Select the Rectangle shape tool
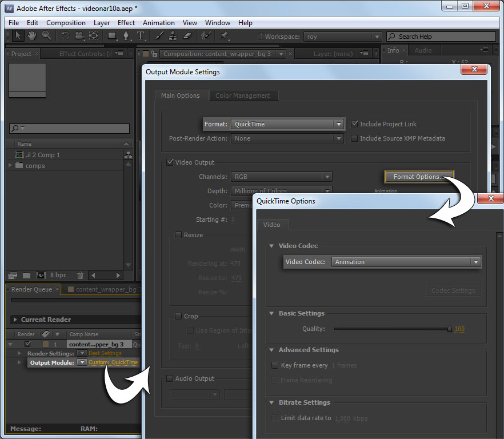This screenshot has width=504, height=439. [112, 35]
